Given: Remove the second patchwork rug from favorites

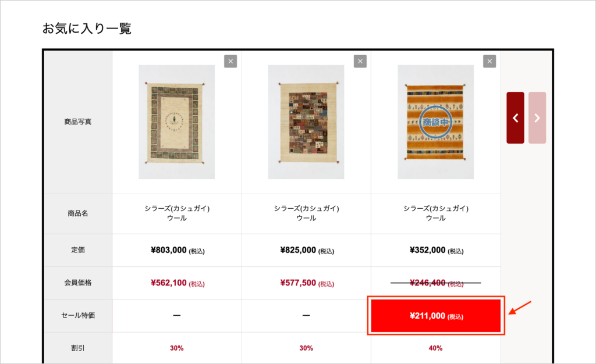Looking at the screenshot, I should pyautogui.click(x=360, y=61).
